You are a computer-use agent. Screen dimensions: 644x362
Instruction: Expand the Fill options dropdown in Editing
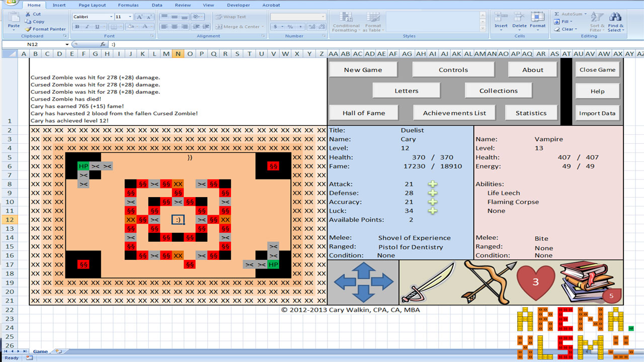coord(572,22)
